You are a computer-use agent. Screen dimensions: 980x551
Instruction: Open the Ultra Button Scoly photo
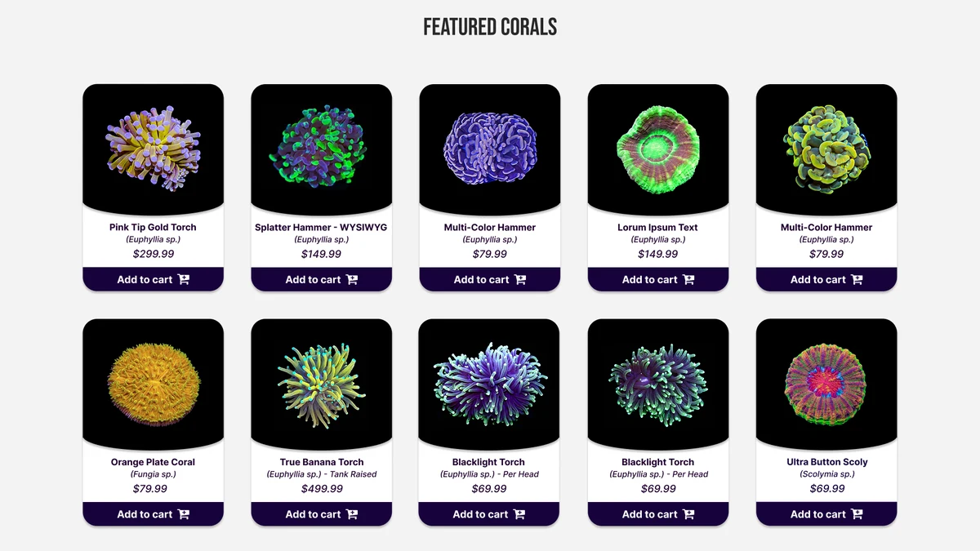pos(826,384)
